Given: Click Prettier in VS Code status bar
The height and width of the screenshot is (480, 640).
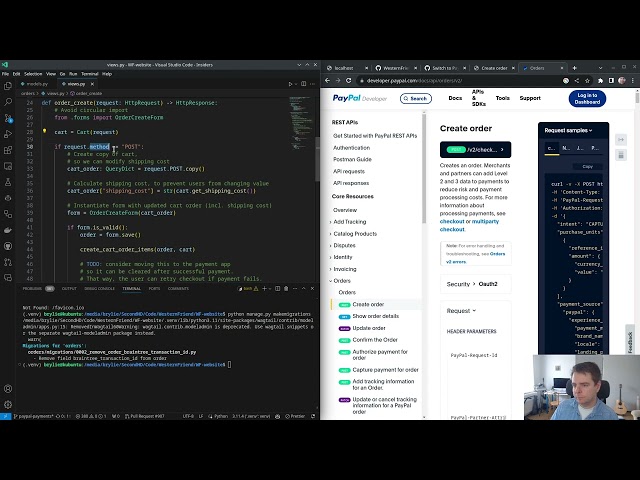Looking at the screenshot, I should click(x=295, y=416).
